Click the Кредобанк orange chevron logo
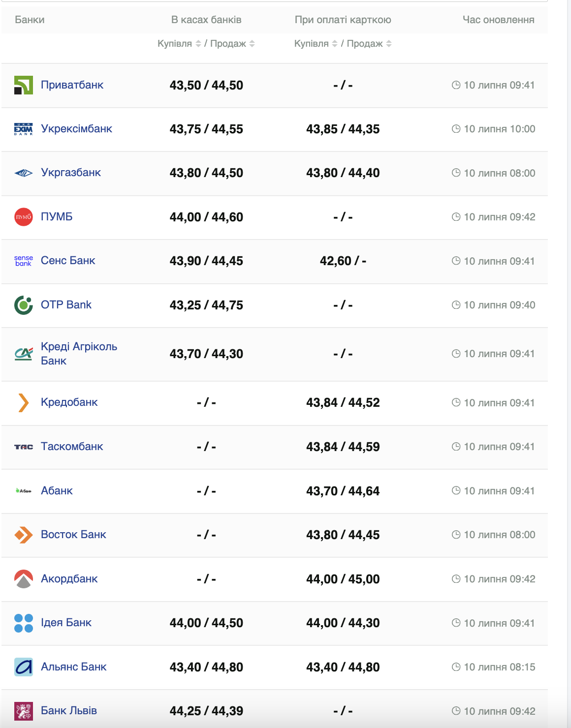571x728 pixels. (23, 402)
